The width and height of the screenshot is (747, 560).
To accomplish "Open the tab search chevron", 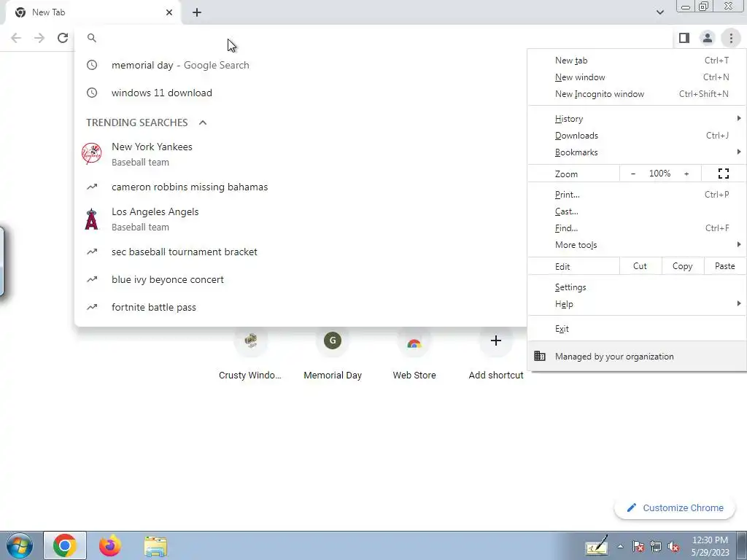I will point(659,12).
